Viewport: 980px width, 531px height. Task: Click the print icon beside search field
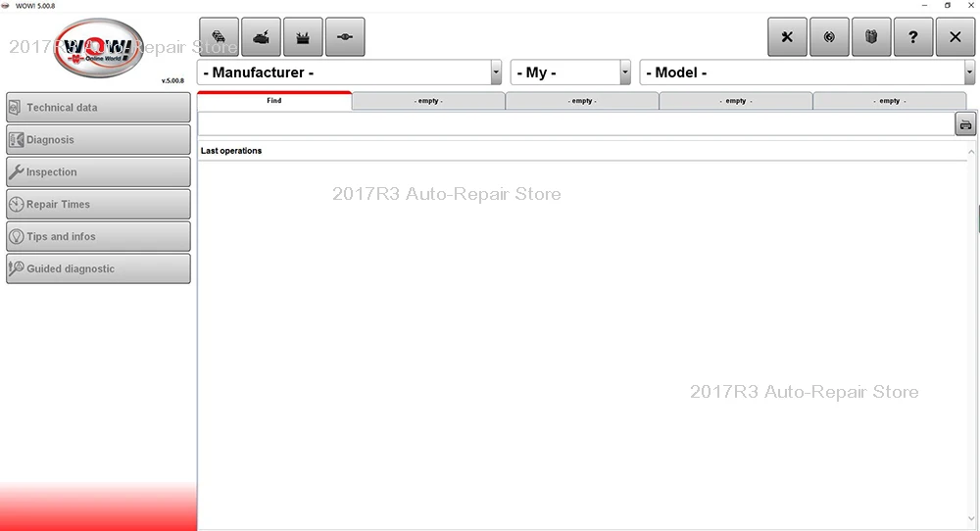coord(965,124)
